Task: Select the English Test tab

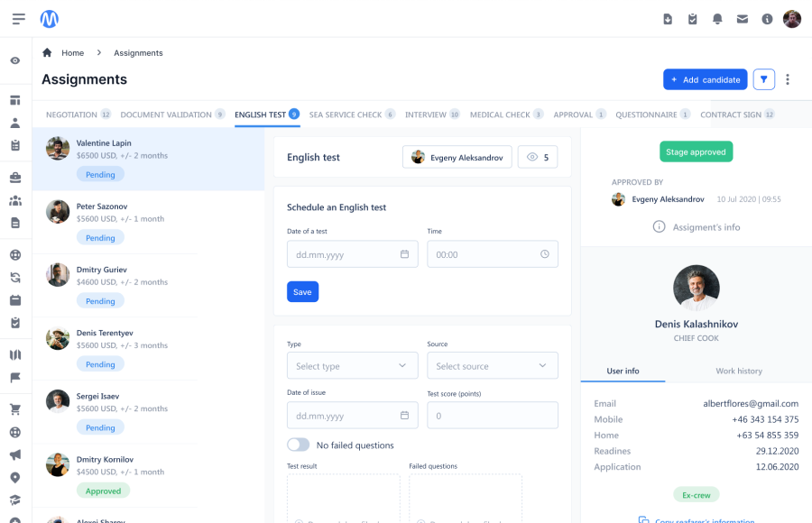Action: click(x=267, y=115)
